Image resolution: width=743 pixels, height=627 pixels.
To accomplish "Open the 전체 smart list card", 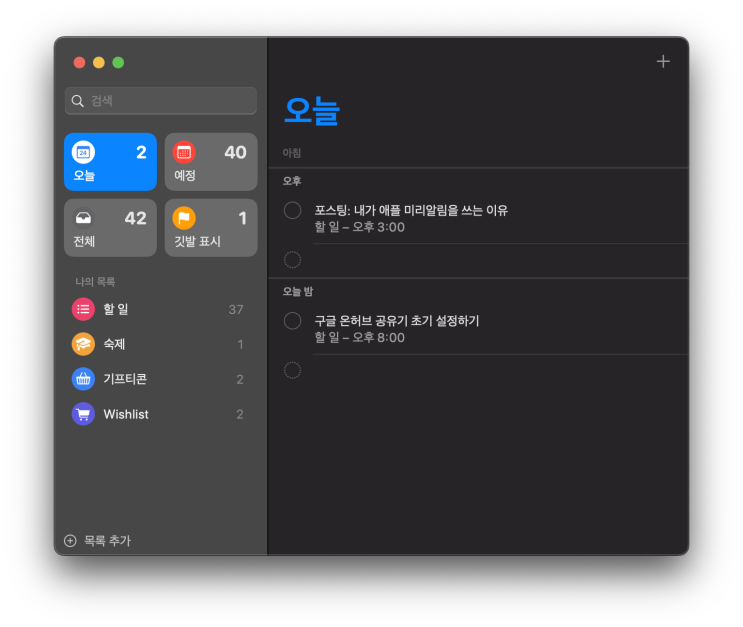I will pyautogui.click(x=110, y=228).
